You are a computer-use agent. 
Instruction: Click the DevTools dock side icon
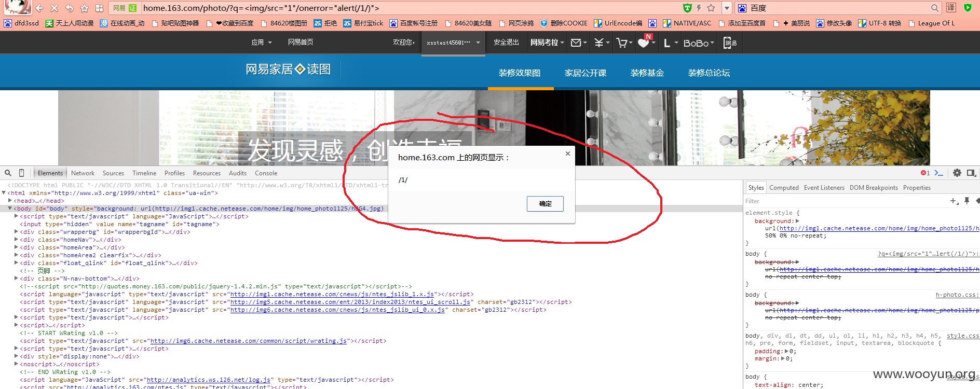971,173
